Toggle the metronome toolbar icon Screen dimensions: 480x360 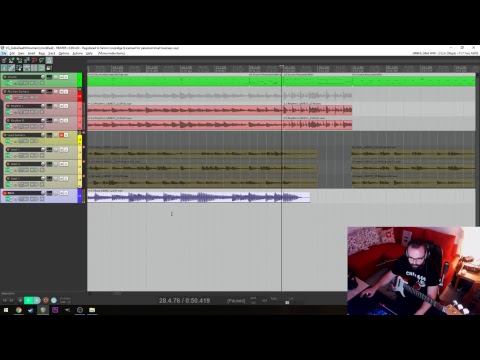pyautogui.click(x=49, y=60)
